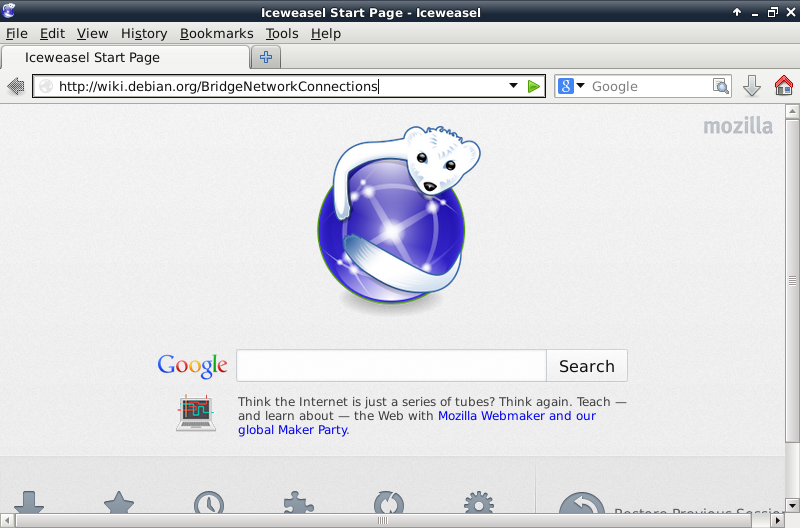Click the Google search input on the page

pyautogui.click(x=391, y=366)
